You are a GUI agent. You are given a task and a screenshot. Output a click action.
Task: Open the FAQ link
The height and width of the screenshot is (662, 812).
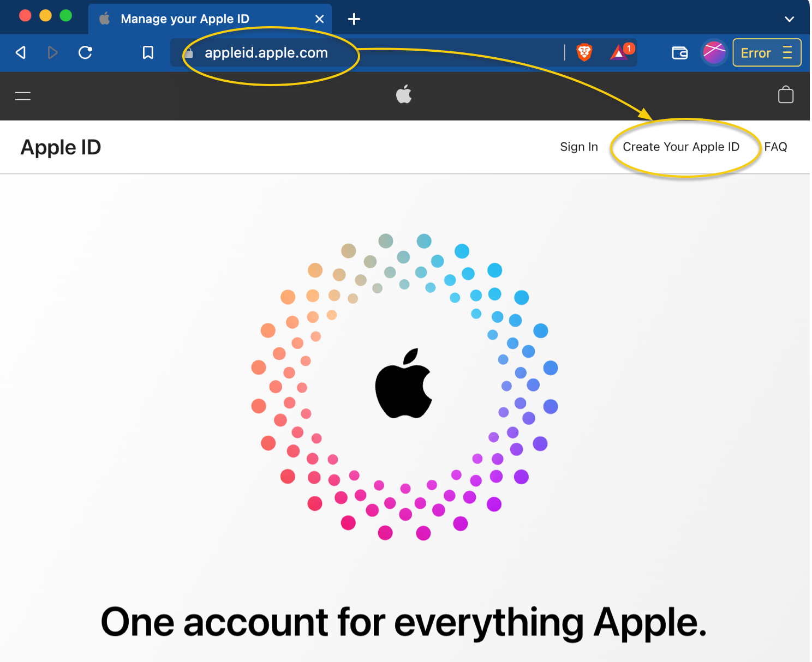[x=775, y=147]
